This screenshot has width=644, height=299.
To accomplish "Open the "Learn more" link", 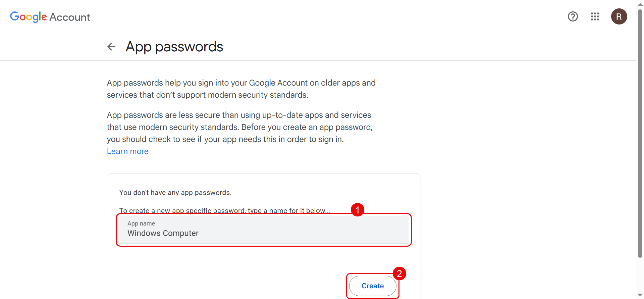I will pos(127,151).
